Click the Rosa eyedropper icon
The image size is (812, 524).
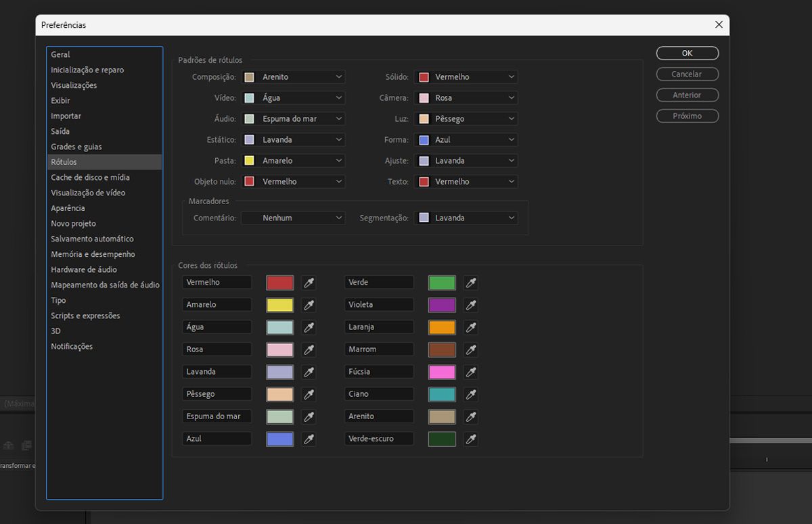click(309, 350)
